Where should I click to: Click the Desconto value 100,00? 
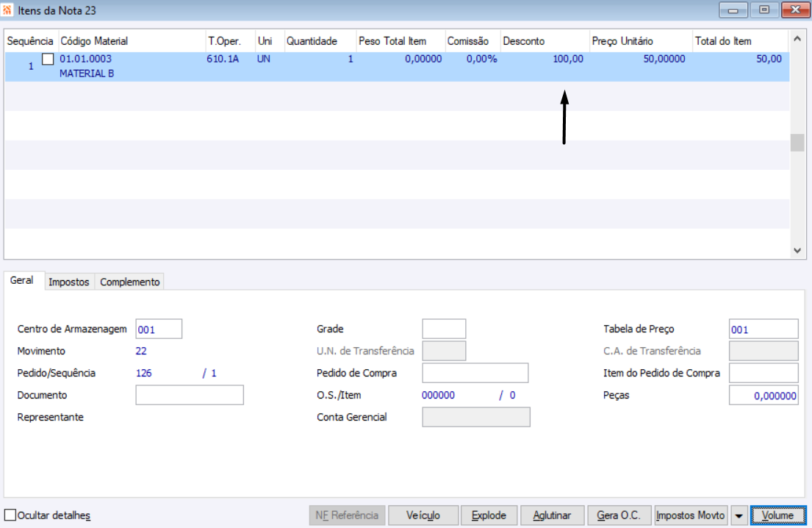[x=568, y=59]
